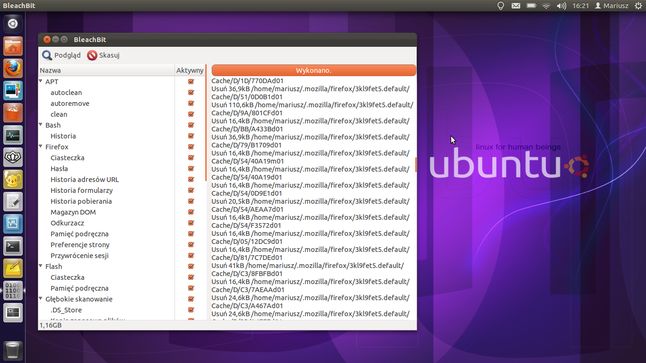
Task: Collapse the Głębokie skanowanie tree group
Action: pyautogui.click(x=41, y=299)
